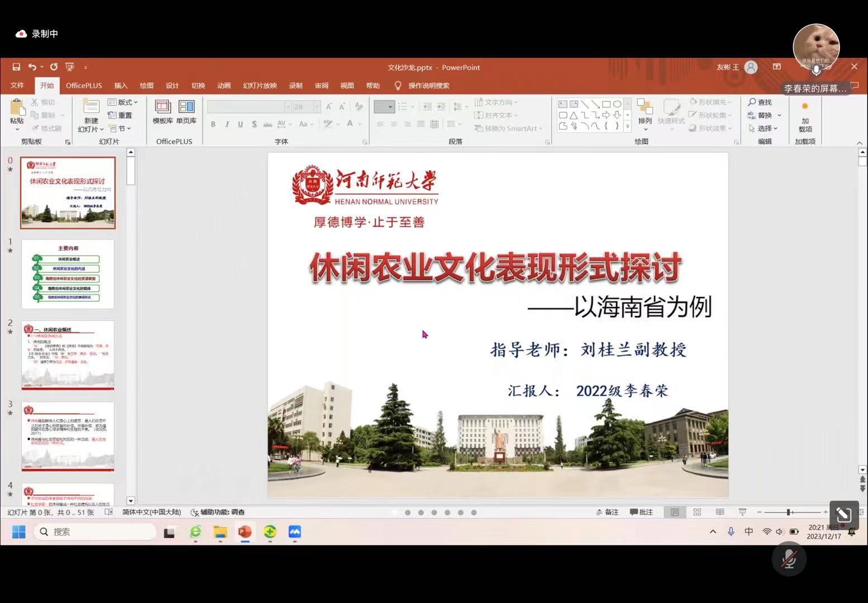Switch to the Design (设计) tab
Image resolution: width=868 pixels, height=603 pixels.
point(172,85)
